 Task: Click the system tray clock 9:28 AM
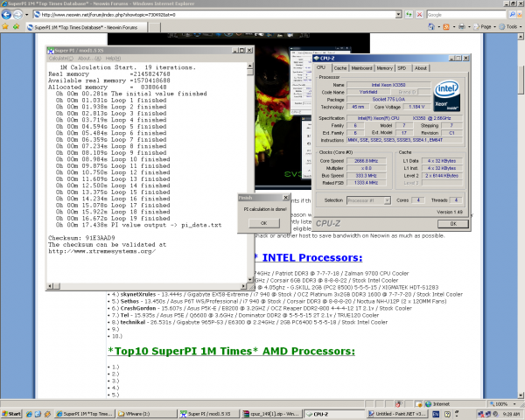(511, 414)
